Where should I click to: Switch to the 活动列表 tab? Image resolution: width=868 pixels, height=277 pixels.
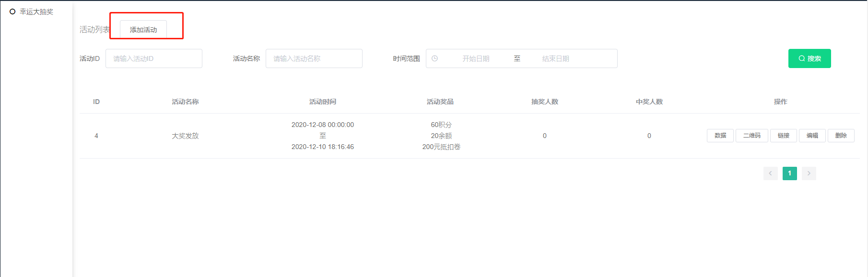(x=94, y=30)
